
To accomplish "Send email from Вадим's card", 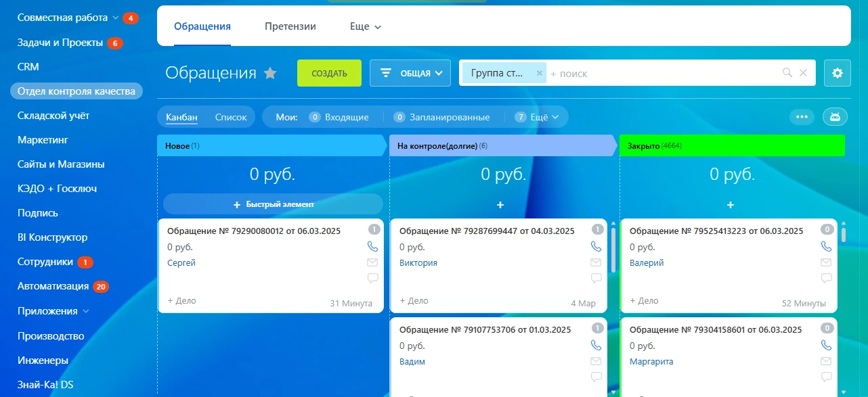I will click(596, 361).
